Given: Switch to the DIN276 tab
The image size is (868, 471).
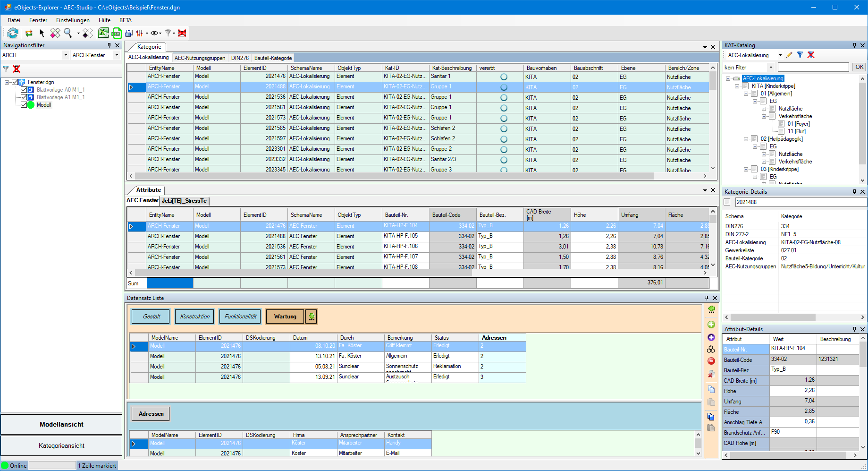Looking at the screenshot, I should [240, 58].
